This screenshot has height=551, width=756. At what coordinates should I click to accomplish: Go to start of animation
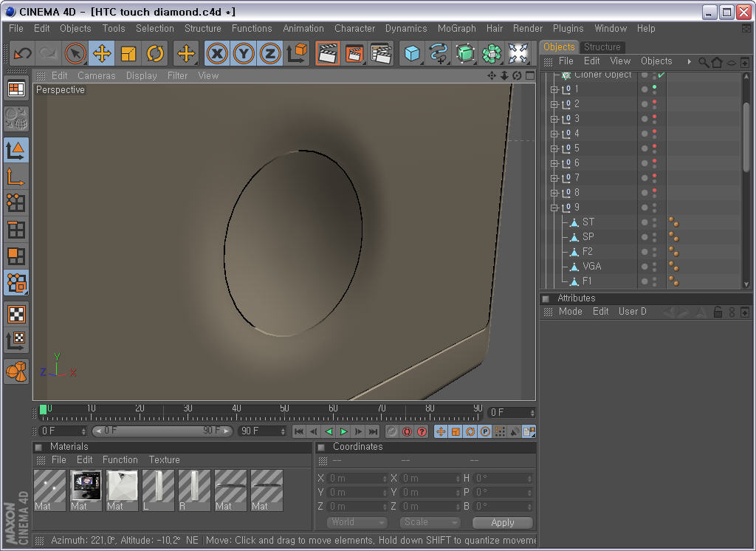click(x=299, y=431)
